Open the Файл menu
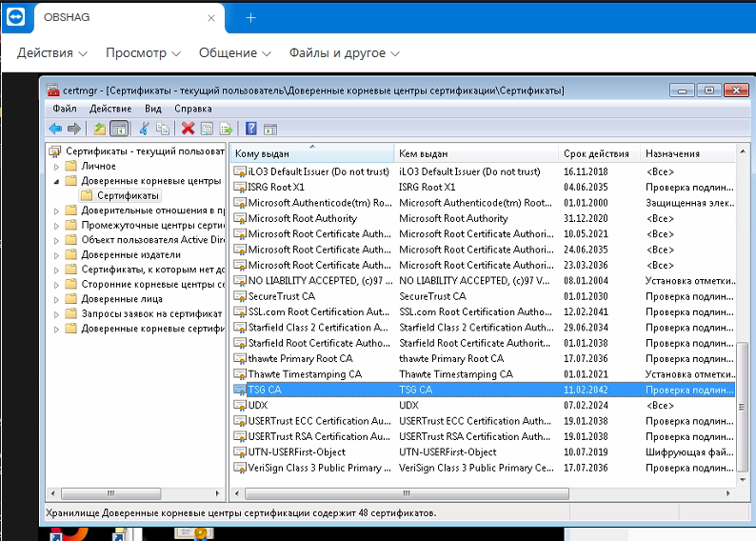 [x=65, y=109]
